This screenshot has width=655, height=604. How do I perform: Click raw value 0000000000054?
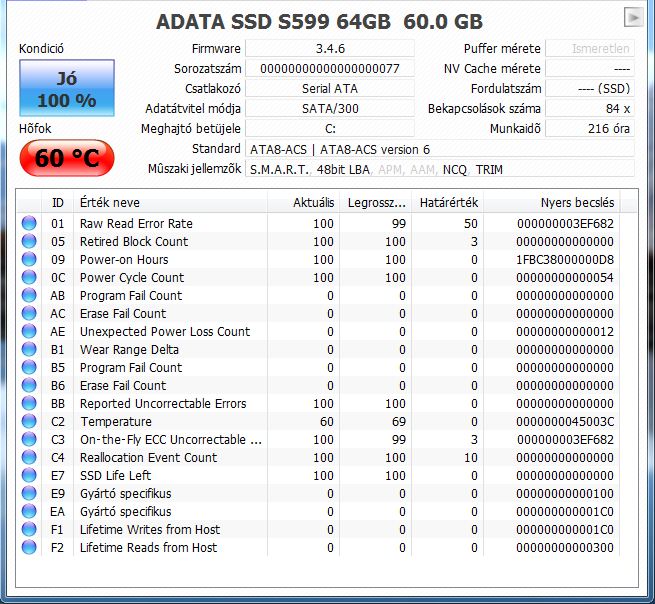coord(565,277)
